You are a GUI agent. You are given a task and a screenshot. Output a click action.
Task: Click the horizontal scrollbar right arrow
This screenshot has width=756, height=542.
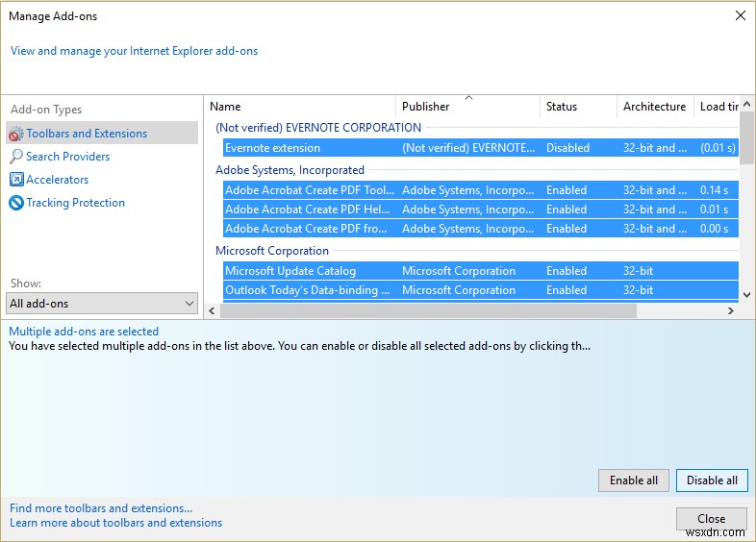(731, 310)
